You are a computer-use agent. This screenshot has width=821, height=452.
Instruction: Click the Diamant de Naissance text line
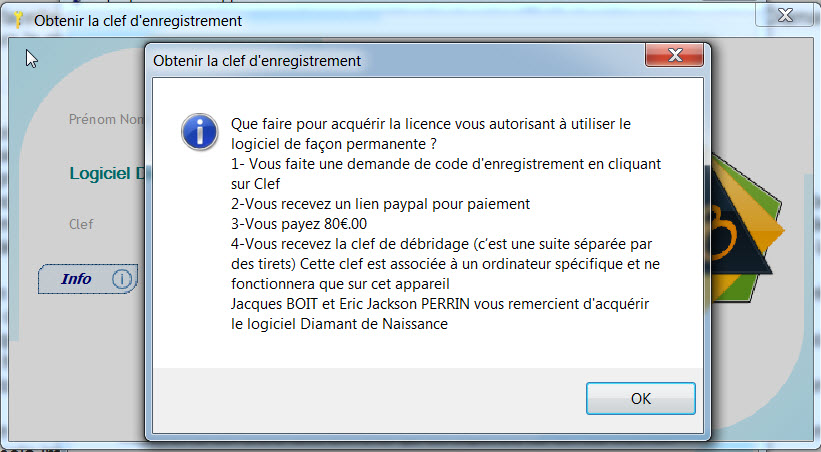(339, 324)
